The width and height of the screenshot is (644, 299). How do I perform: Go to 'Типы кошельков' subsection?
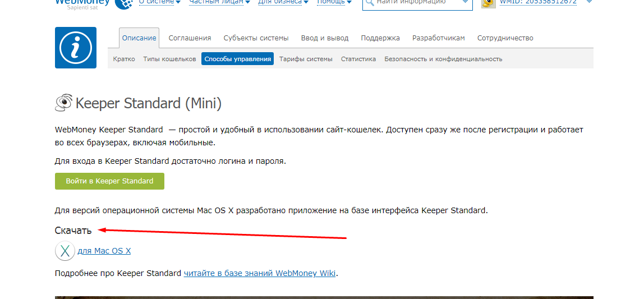click(169, 59)
